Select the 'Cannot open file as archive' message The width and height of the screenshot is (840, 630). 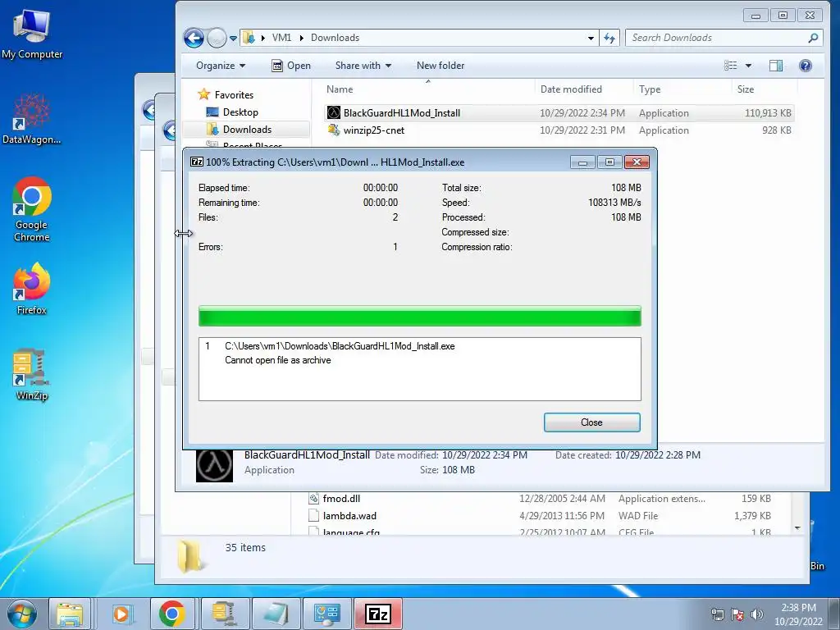click(277, 360)
